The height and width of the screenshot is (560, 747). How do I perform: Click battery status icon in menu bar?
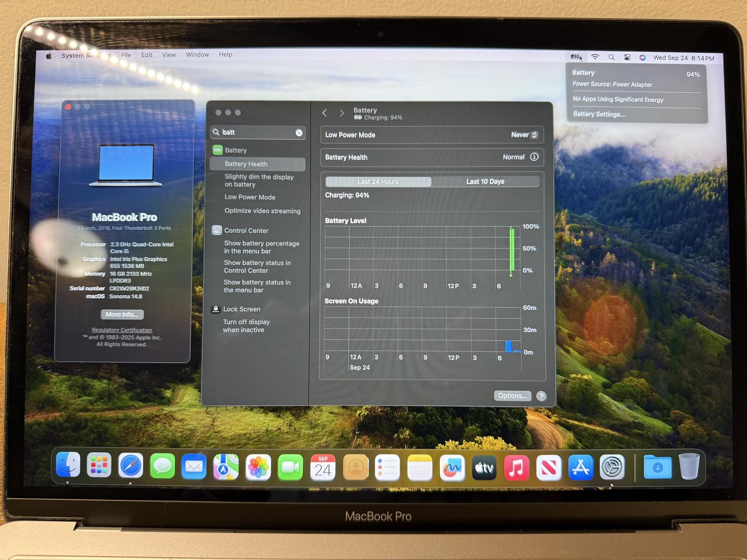pyautogui.click(x=576, y=57)
